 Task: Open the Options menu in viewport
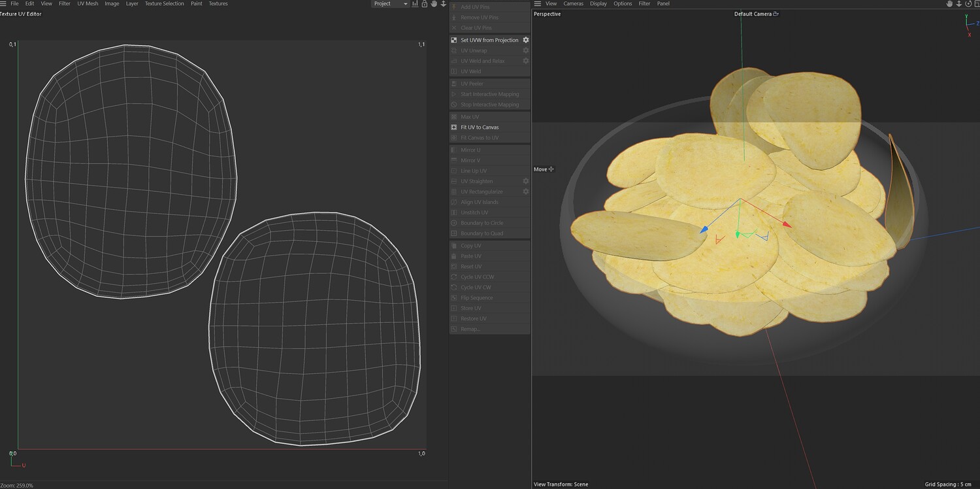point(623,4)
